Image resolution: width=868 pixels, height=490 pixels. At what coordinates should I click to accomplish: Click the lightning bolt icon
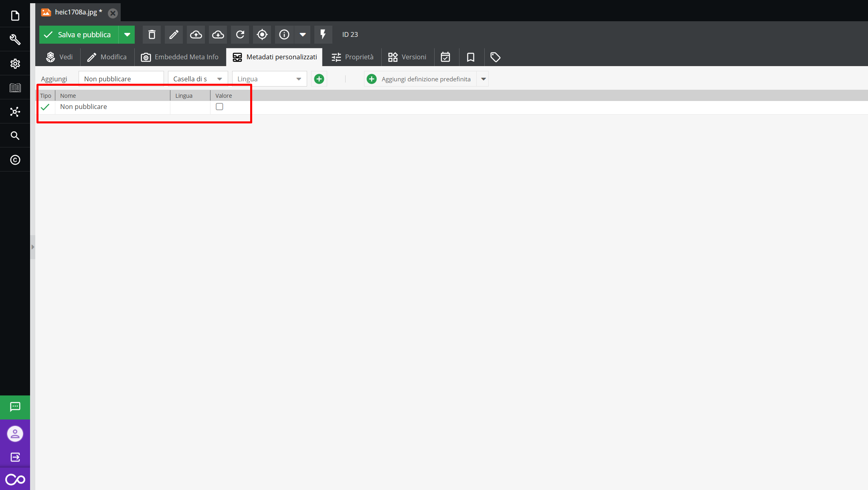(x=323, y=35)
